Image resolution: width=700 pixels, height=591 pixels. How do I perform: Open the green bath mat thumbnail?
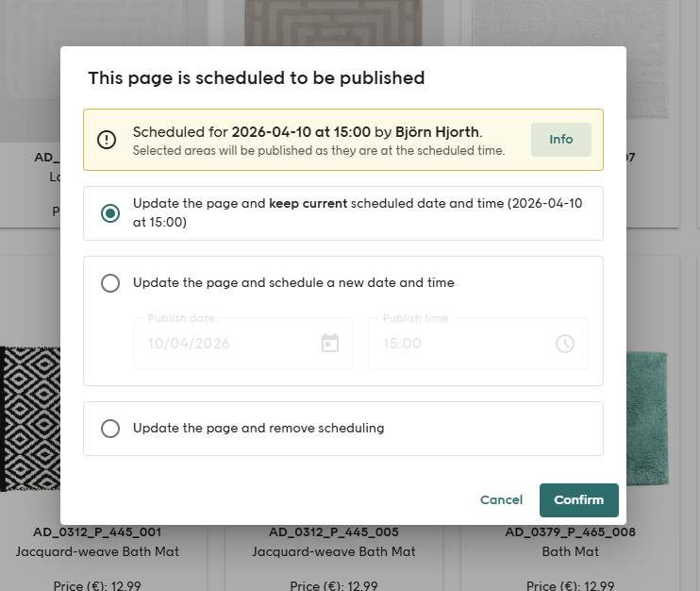pos(651,420)
